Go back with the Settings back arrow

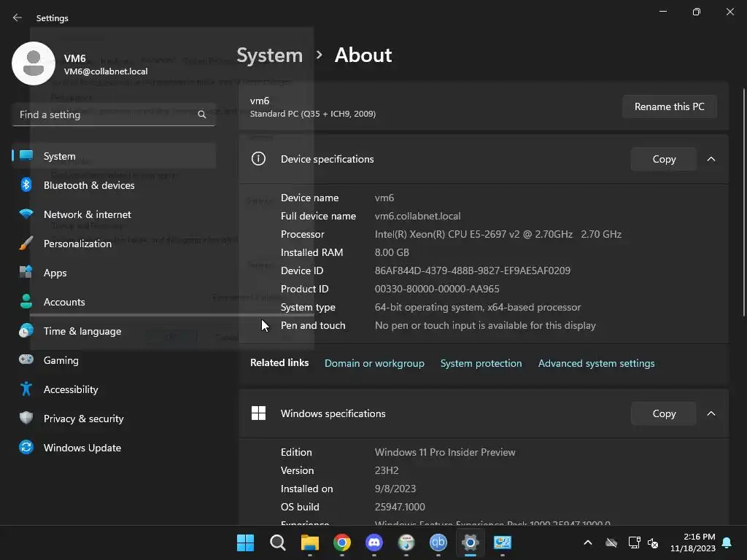tap(18, 17)
